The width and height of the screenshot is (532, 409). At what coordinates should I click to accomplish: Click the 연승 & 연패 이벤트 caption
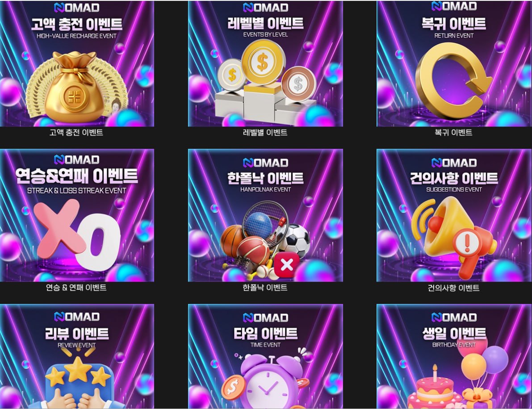[x=76, y=287]
